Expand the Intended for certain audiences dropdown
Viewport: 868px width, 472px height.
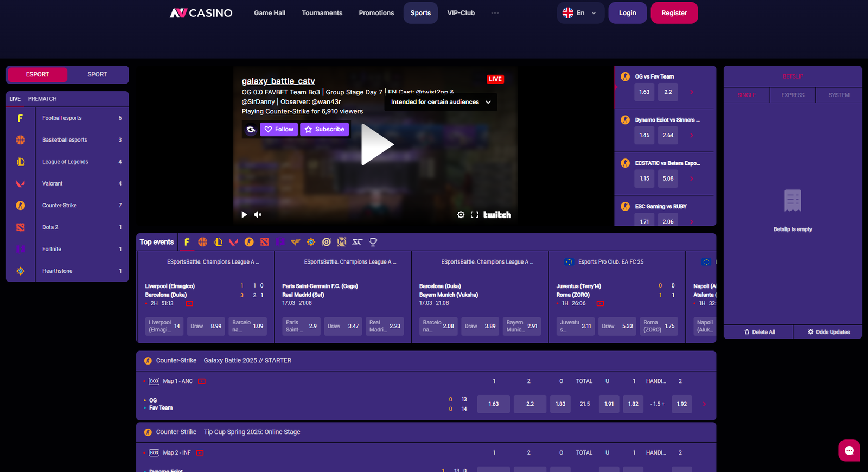click(x=441, y=102)
